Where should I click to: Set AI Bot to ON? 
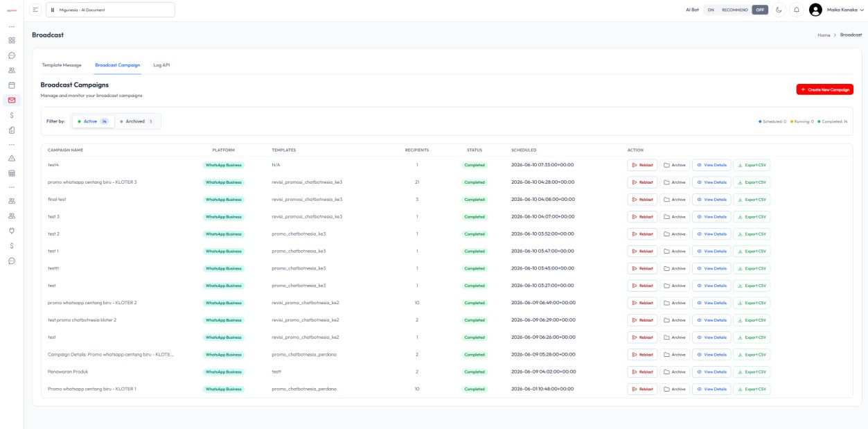pos(711,10)
